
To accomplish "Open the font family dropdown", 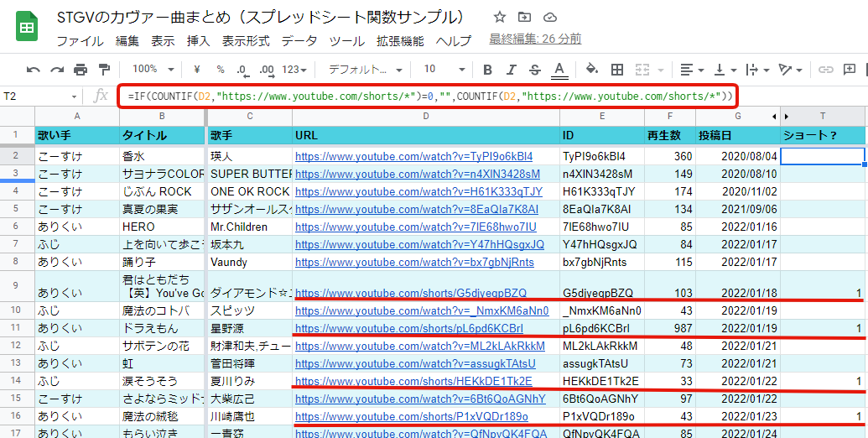I will tap(365, 70).
